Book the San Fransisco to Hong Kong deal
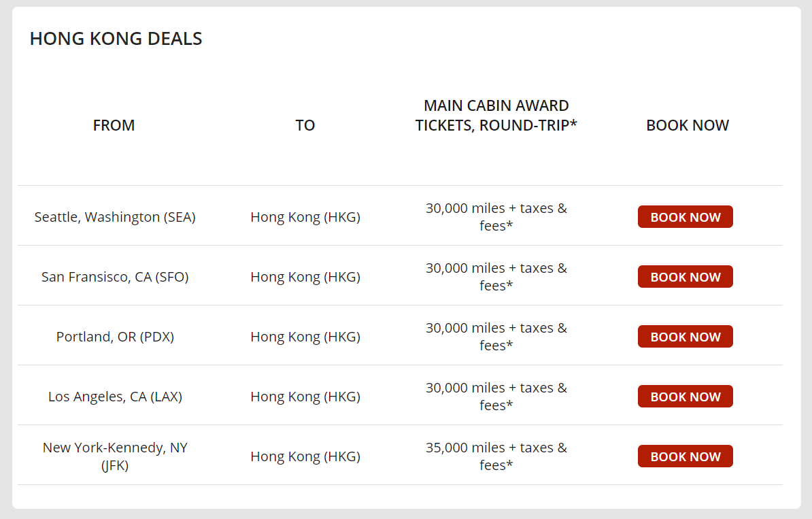 685,277
